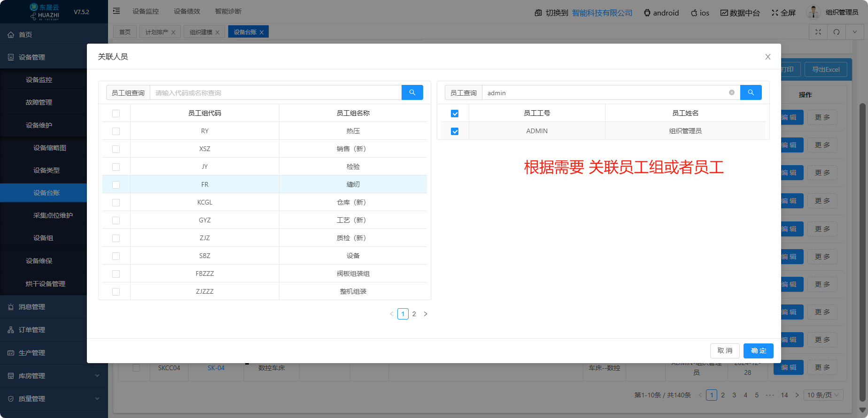Refresh the current tab page
Viewport: 868px width, 418px height.
[837, 32]
